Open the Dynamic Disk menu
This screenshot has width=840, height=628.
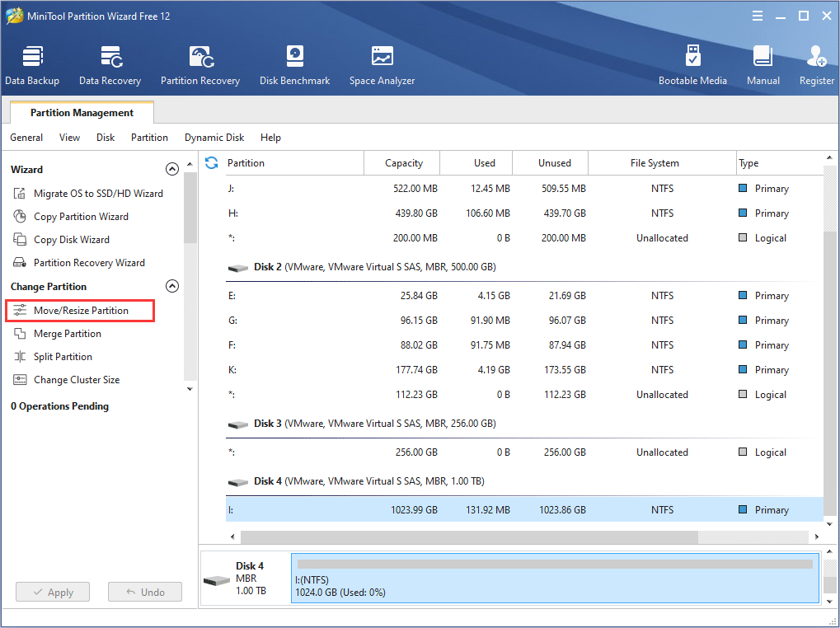coord(214,138)
